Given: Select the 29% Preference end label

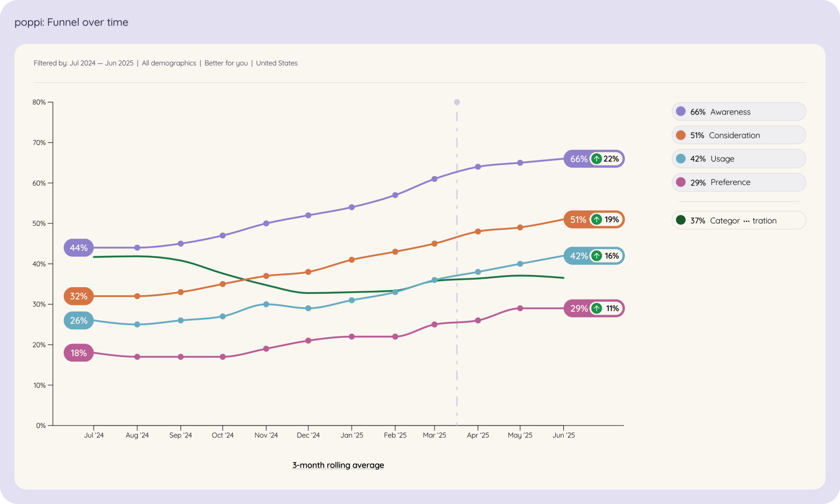Looking at the screenshot, I should [x=594, y=308].
